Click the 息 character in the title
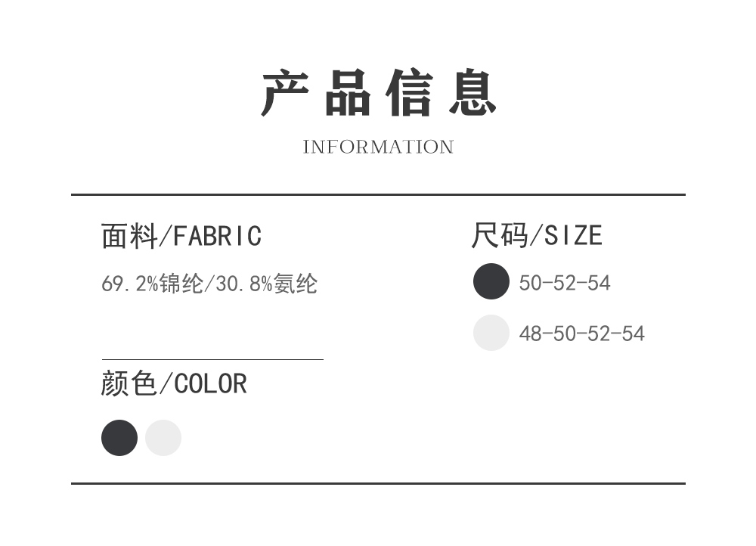Screen dimensions: 756x546 coord(472,94)
